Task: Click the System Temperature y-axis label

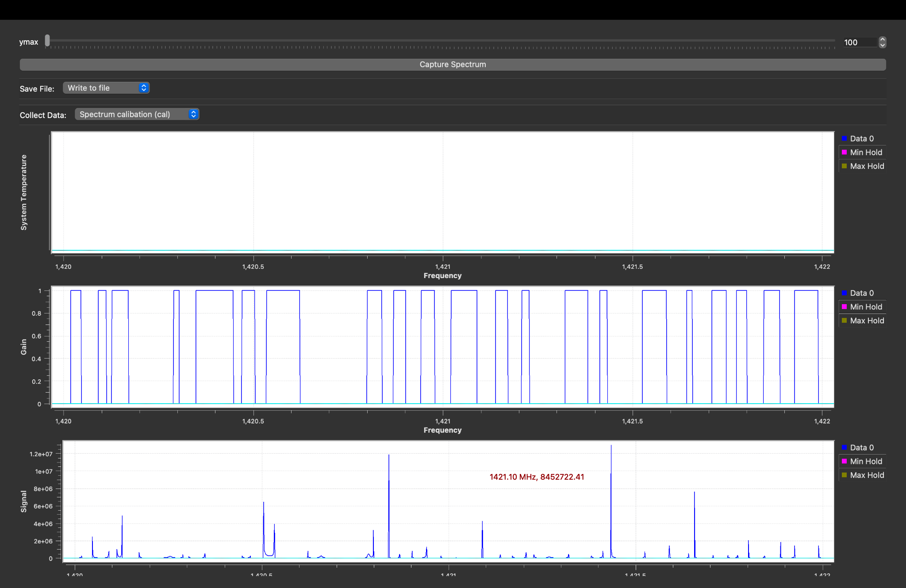Action: 24,192
